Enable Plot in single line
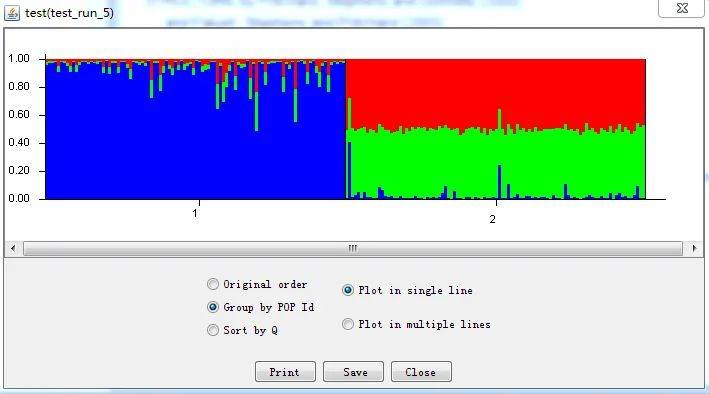Screen dimensions: 709x394 point(348,290)
